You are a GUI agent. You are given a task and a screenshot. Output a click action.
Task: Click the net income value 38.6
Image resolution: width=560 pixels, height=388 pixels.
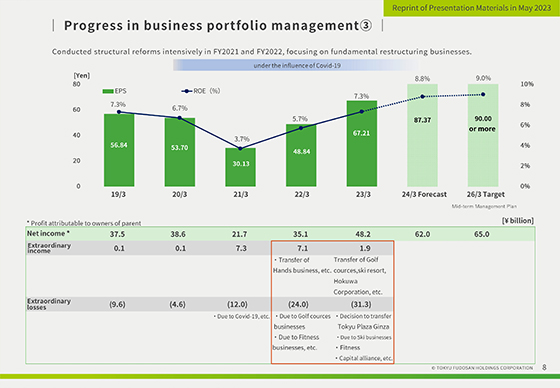point(178,234)
